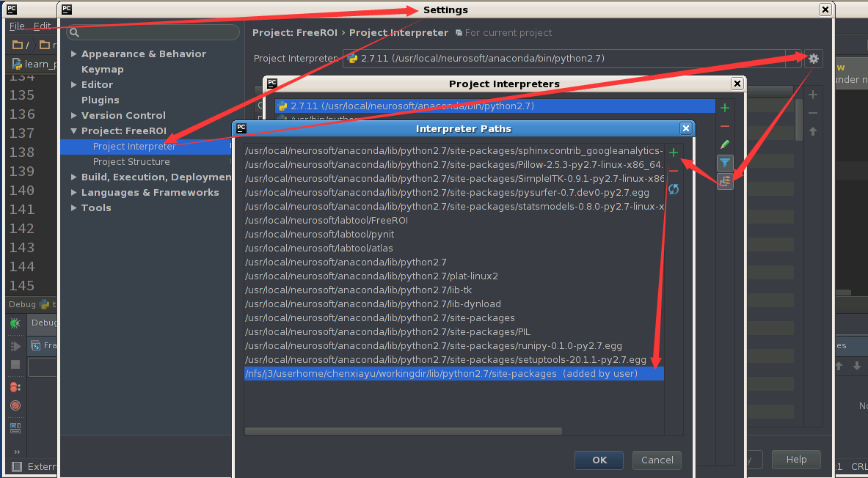Viewport: 868px width, 478px height.
Task: Resume the program in the Debug toolbar
Action: pos(16,346)
